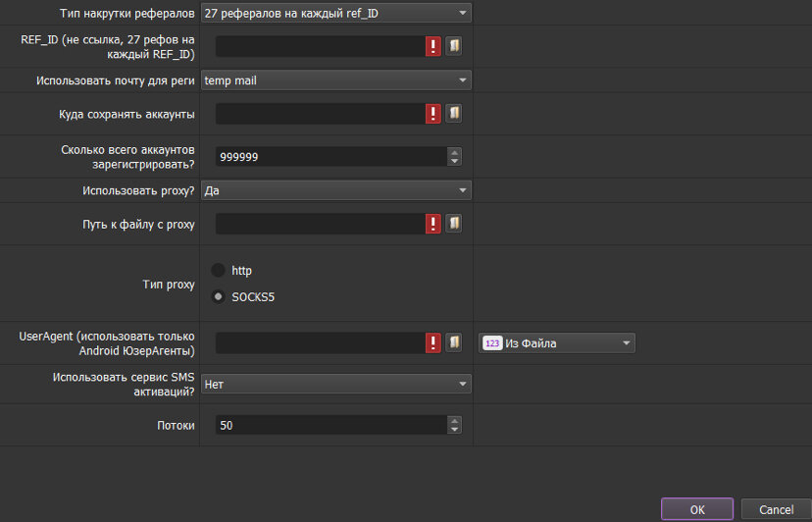
Task: Decrease the 'Потоки' threads value
Action: tap(454, 430)
